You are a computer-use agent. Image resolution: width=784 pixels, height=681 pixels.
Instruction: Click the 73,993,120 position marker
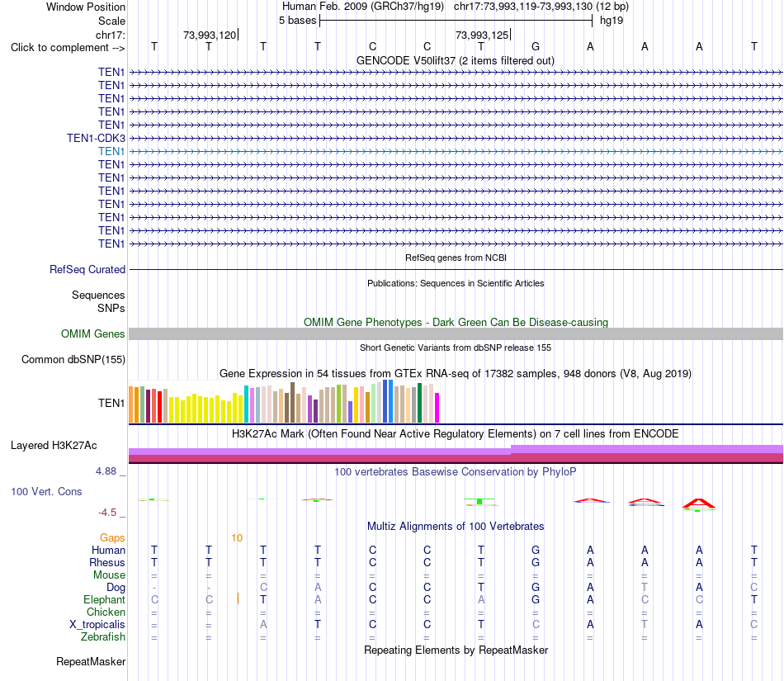pyautogui.click(x=210, y=35)
